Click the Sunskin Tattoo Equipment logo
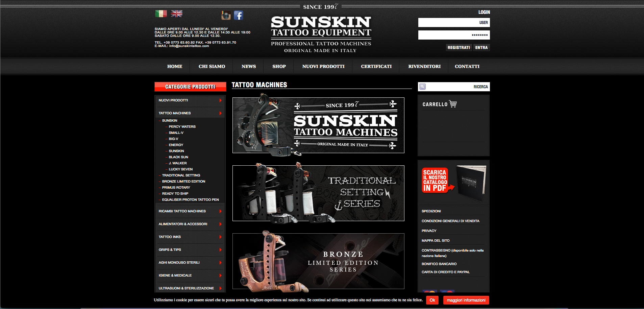 (x=321, y=34)
